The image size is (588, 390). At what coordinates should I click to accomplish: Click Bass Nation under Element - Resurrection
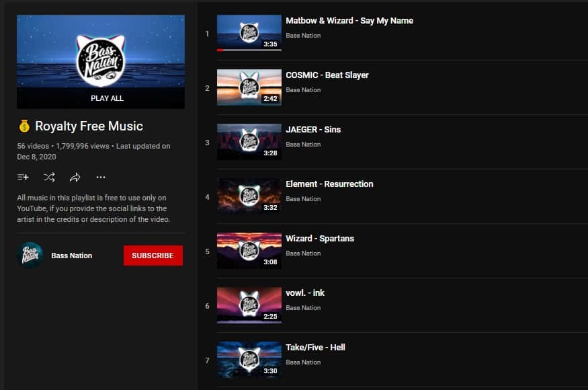point(303,199)
